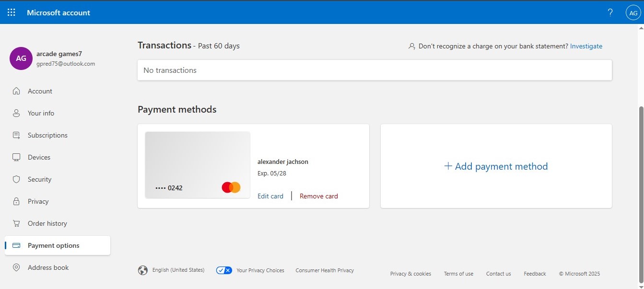Click the vertical page scrollbar
Screen dimensions: 644x289
[x=641, y=192]
